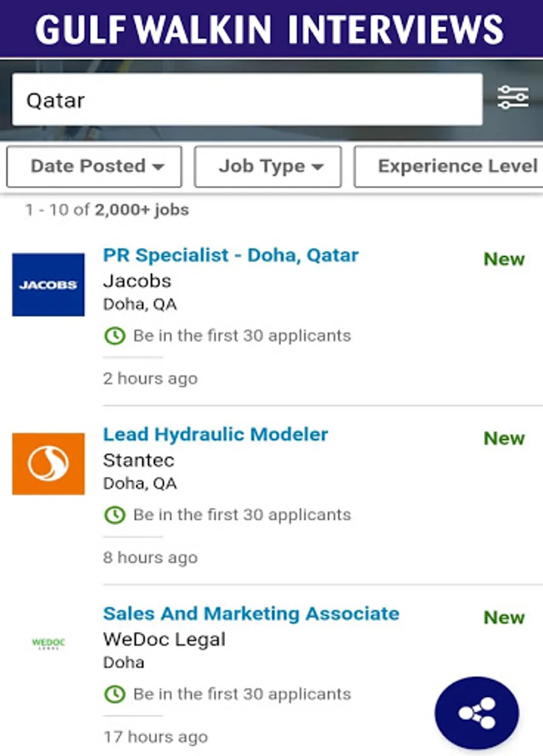Open the Job Type dropdown
This screenshot has width=543, height=756.
268,167
